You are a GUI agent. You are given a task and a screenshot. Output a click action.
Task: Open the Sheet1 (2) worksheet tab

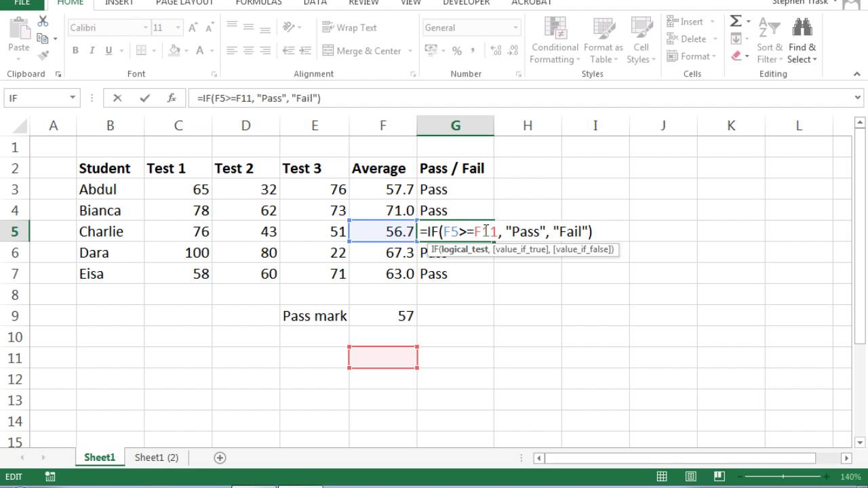157,457
